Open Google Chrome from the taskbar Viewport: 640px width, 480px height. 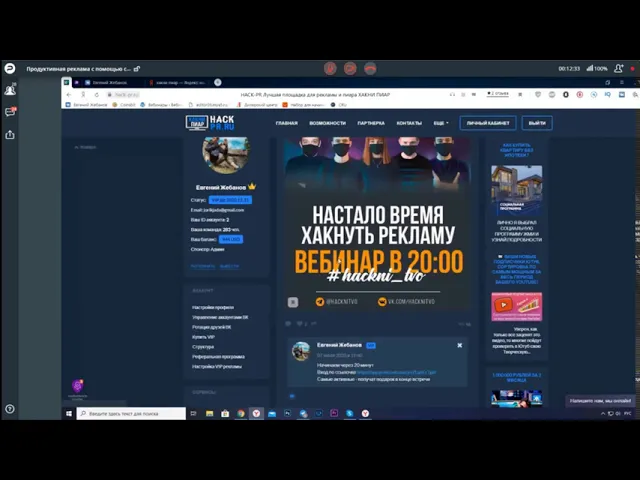coord(241,413)
